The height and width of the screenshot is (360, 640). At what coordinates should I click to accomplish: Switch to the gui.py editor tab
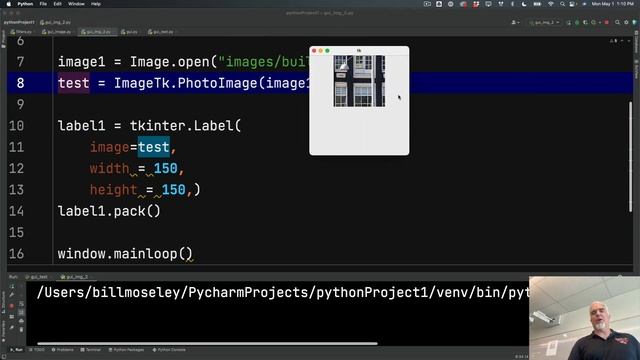(x=129, y=31)
